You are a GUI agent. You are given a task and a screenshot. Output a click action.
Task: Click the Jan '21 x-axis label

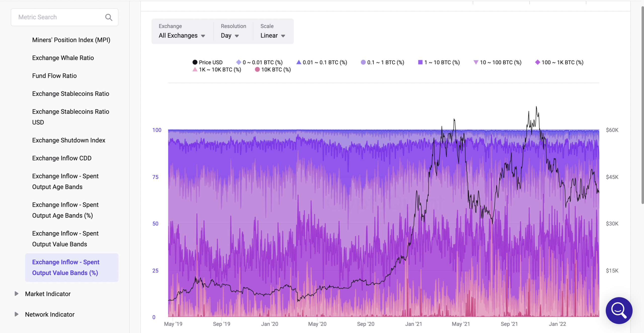(413, 324)
